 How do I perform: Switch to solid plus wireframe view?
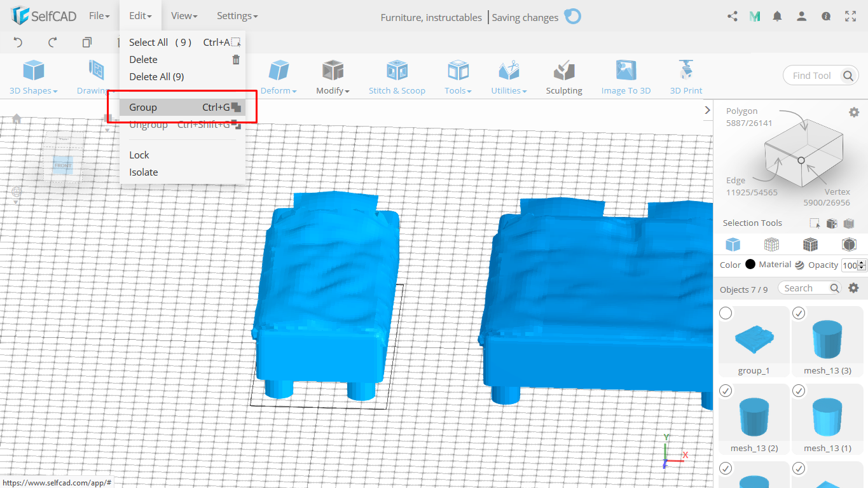pyautogui.click(x=810, y=244)
